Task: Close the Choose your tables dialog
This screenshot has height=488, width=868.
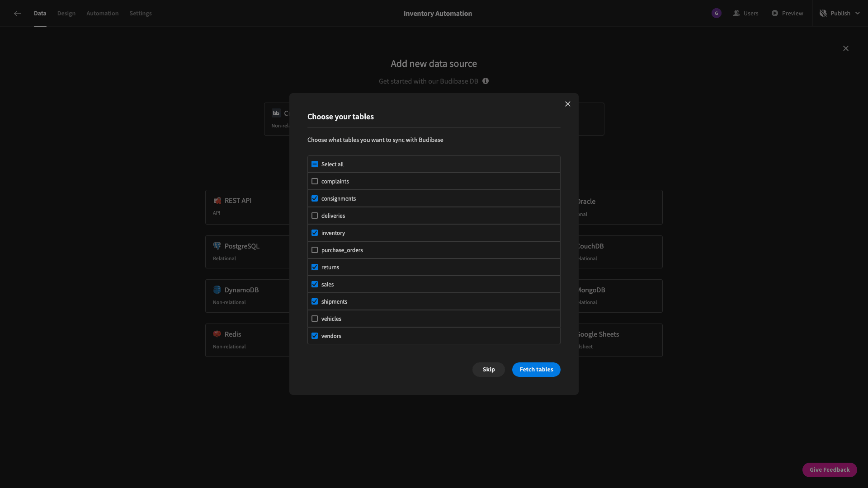Action: point(568,104)
